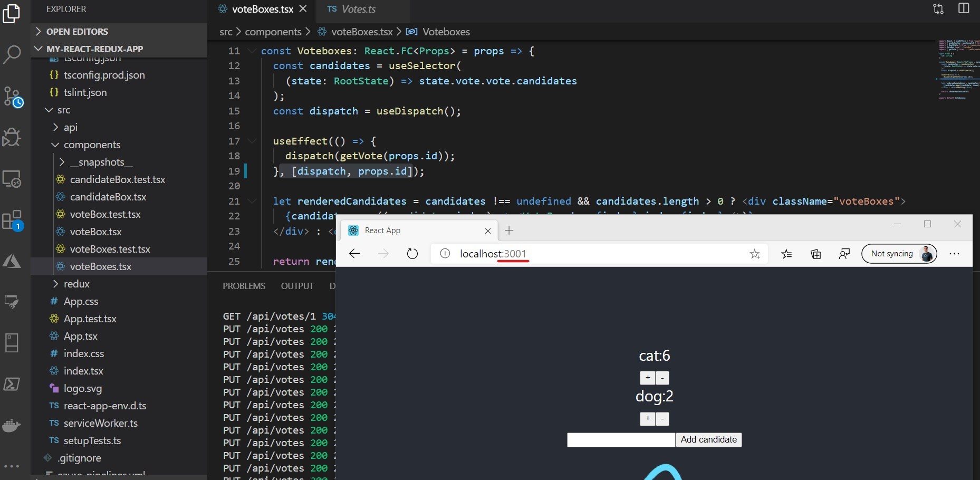The height and width of the screenshot is (480, 980).
Task: Click the browser refresh button
Action: [412, 254]
